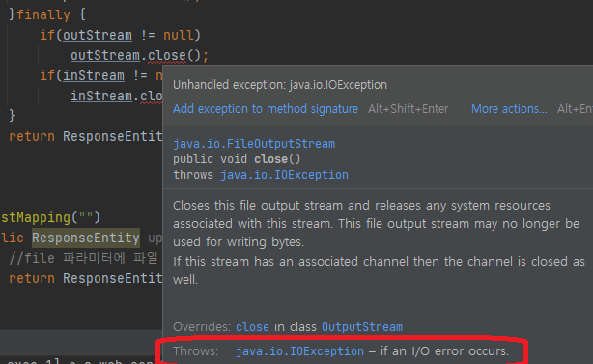Click 'If this stream has an associated channel' sentence
593x364 pixels.
click(x=379, y=270)
